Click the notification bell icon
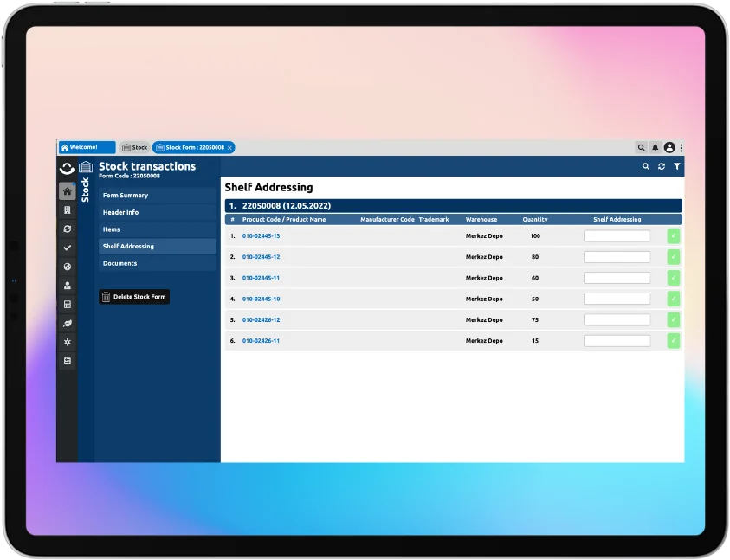Screen dimensions: 730x560 tap(656, 148)
